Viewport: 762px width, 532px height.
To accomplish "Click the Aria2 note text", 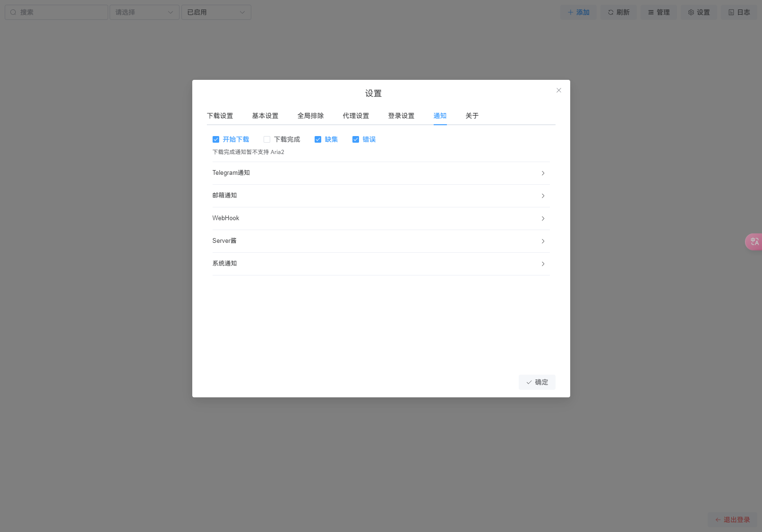I will pyautogui.click(x=248, y=152).
